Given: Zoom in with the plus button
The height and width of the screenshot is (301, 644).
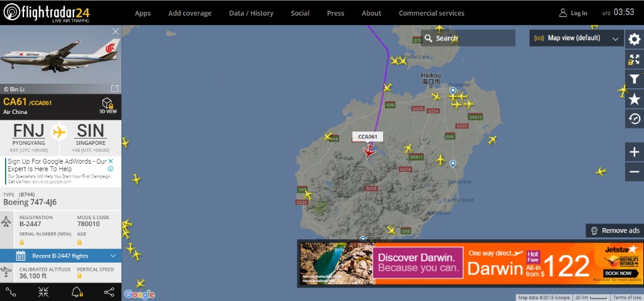Looking at the screenshot, I should [x=634, y=152].
